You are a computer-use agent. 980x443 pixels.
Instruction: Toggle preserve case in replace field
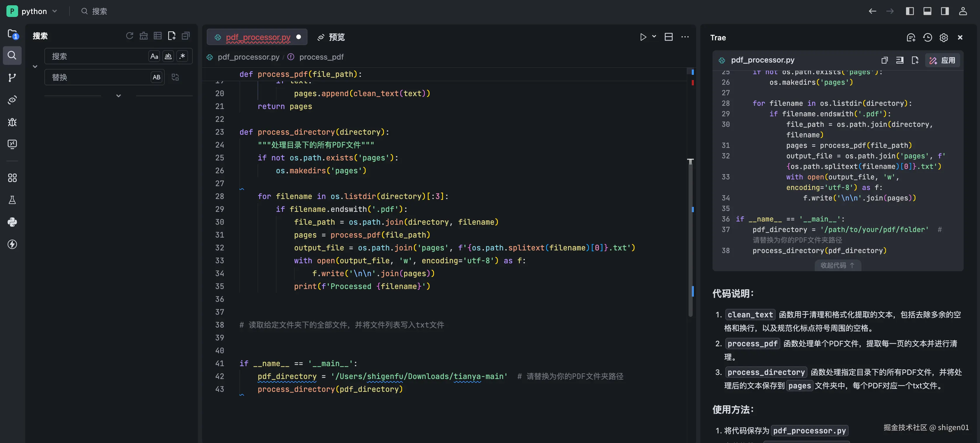(156, 77)
